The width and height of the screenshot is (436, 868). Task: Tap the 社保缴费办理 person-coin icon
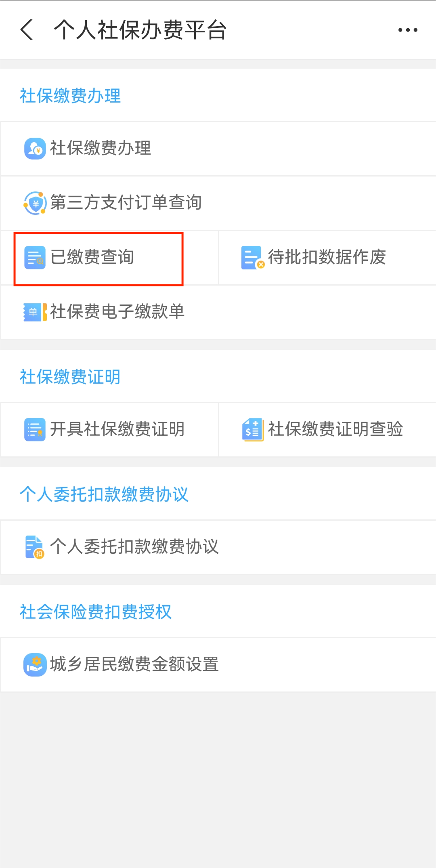(x=35, y=149)
